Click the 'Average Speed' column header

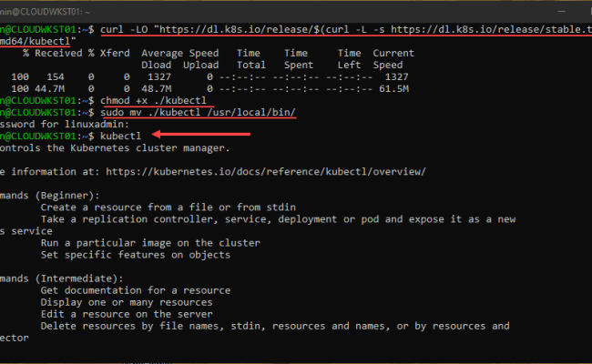click(x=180, y=53)
